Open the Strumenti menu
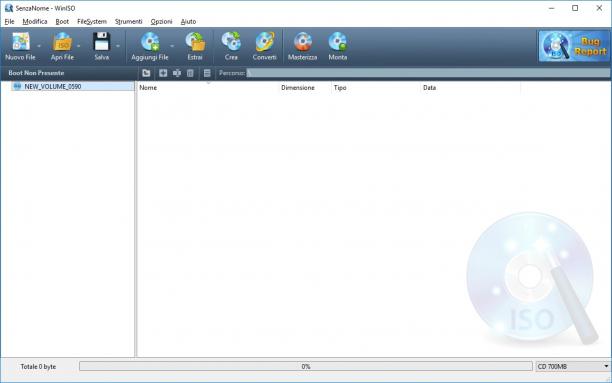 click(128, 21)
